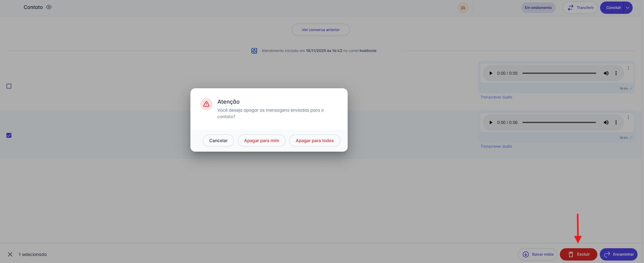Open first message bubble's three-dot menu
Image resolution: width=644 pixels, height=263 pixels.
[628, 68]
